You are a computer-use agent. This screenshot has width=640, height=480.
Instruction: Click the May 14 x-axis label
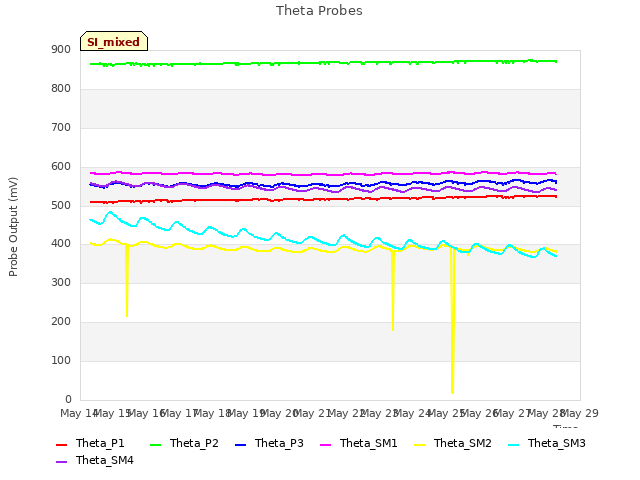pyautogui.click(x=79, y=414)
